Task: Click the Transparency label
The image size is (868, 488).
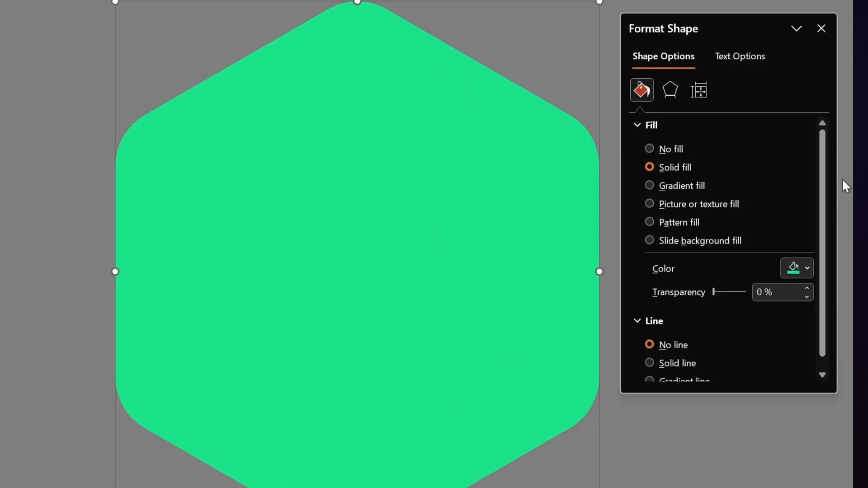Action: pos(679,292)
